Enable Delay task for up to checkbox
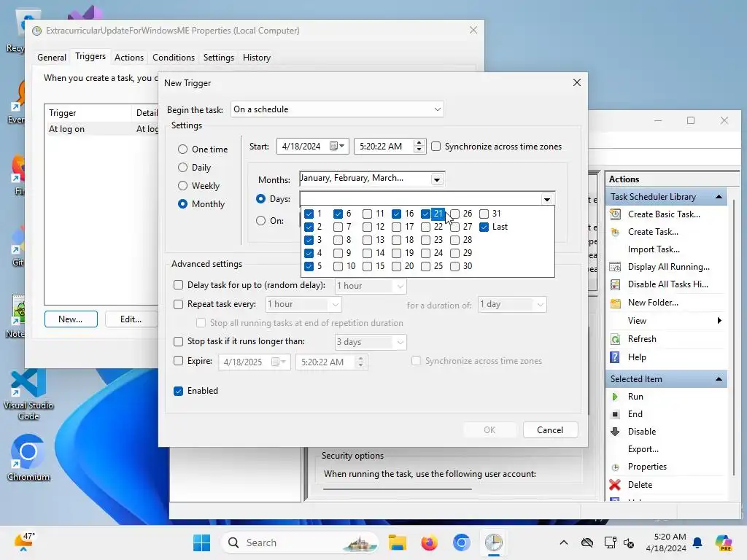The image size is (747, 560). click(x=178, y=285)
